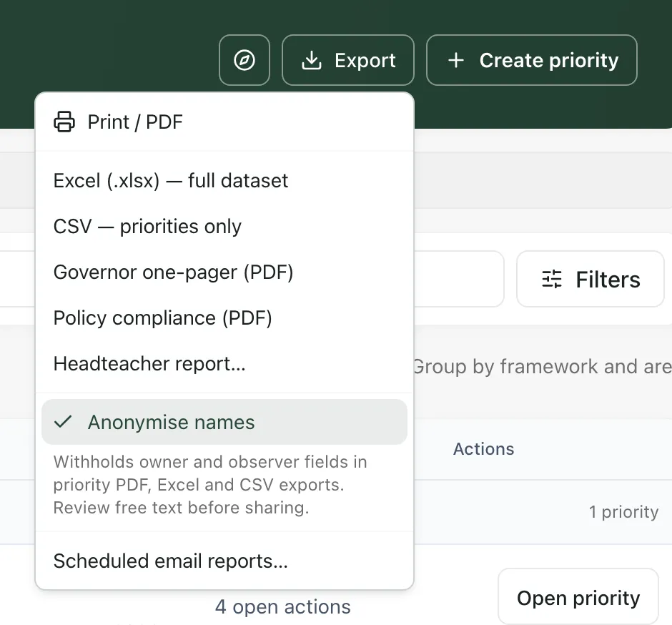Open Scheduled email reports… settings

pos(224,561)
